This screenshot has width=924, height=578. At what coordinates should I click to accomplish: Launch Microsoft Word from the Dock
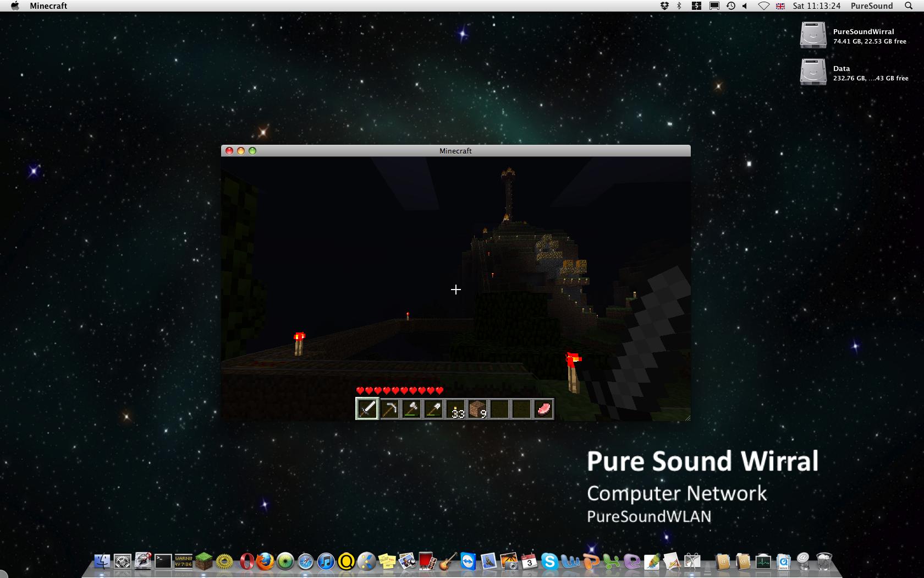pyautogui.click(x=571, y=561)
